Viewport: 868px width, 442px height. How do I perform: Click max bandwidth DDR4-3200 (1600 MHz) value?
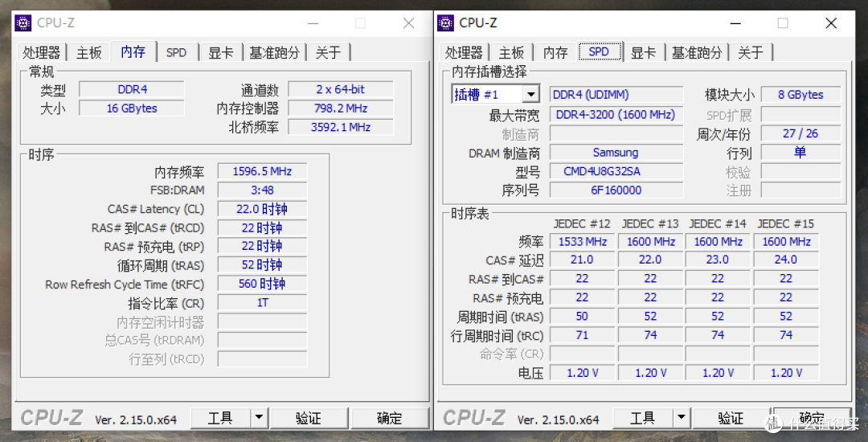tap(616, 114)
